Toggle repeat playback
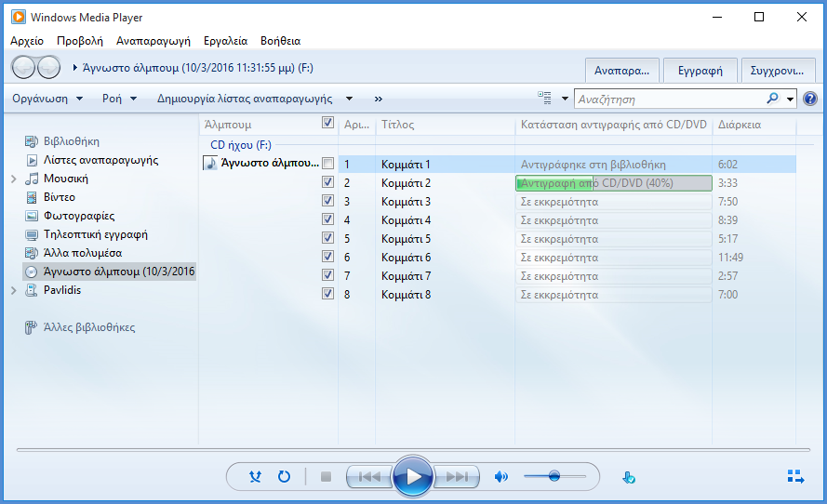827x504 pixels. pyautogui.click(x=284, y=477)
